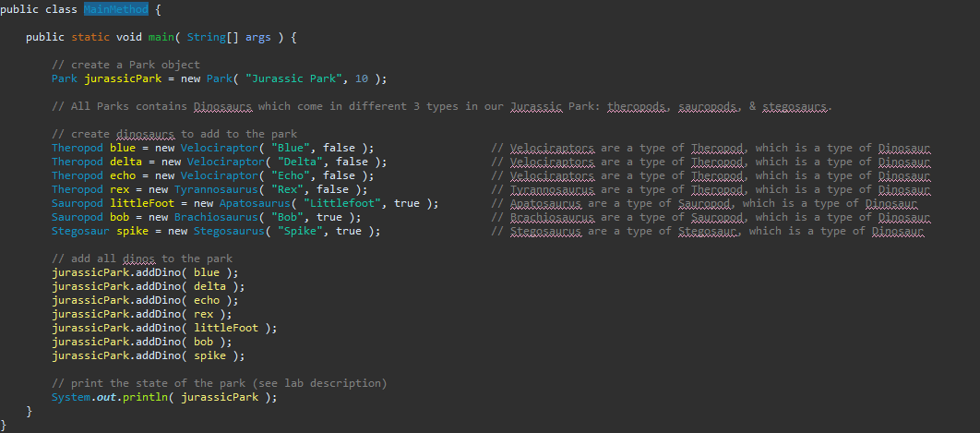The image size is (980, 433).
Task: Click the variable name blue in its declaration
Action: (x=123, y=148)
